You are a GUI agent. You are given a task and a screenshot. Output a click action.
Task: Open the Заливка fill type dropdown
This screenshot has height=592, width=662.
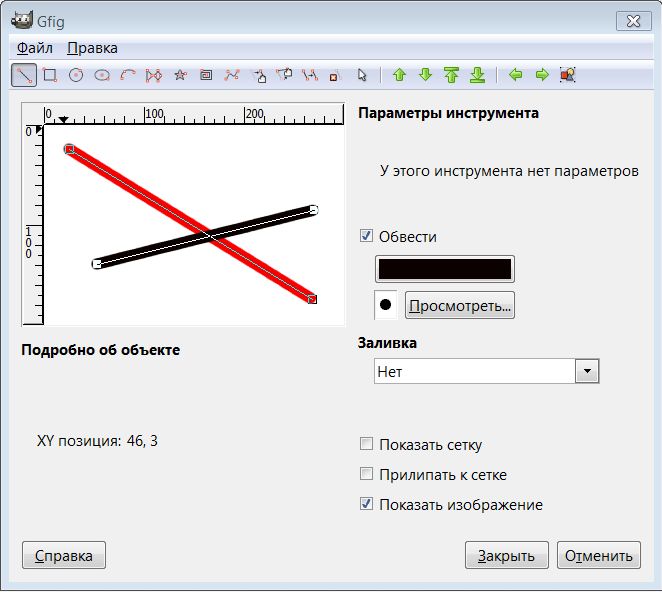pos(587,372)
